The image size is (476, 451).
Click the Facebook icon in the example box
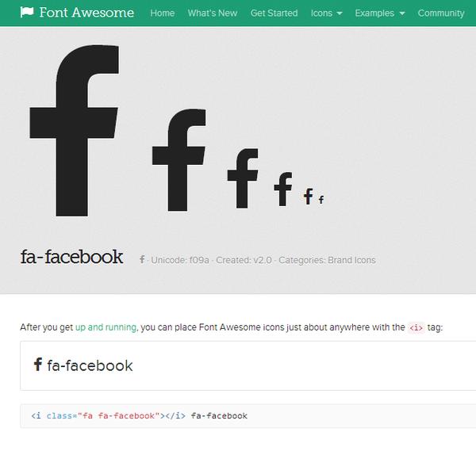(37, 365)
